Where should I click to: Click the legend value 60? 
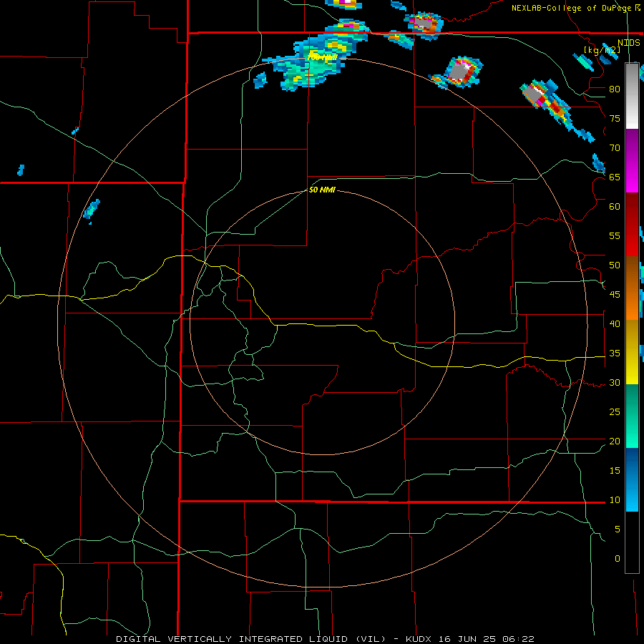(x=615, y=207)
